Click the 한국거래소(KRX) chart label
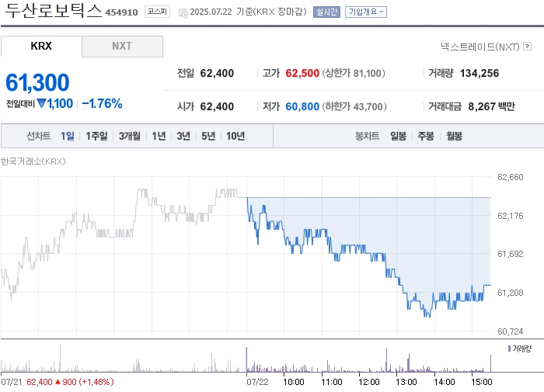The width and height of the screenshot is (544, 392). point(33,161)
